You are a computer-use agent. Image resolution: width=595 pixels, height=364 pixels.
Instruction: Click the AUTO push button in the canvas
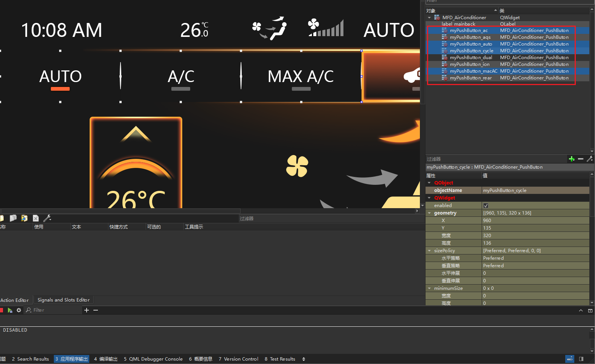[60, 76]
